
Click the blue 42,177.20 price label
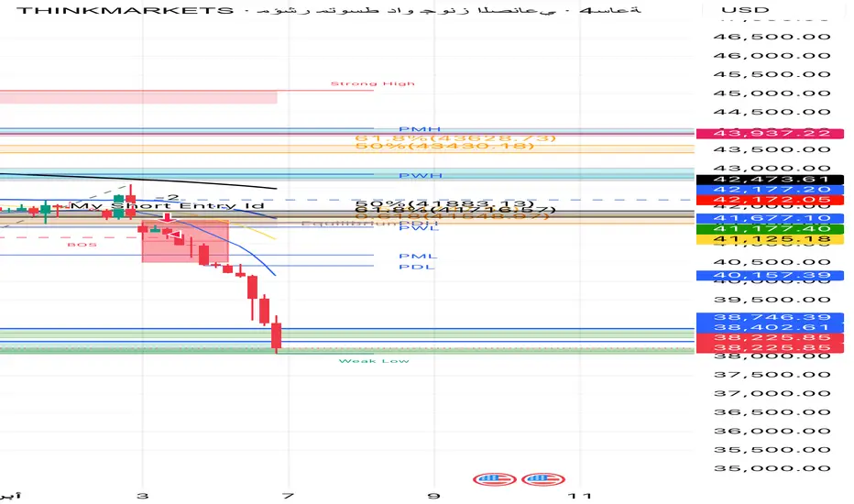pos(770,190)
